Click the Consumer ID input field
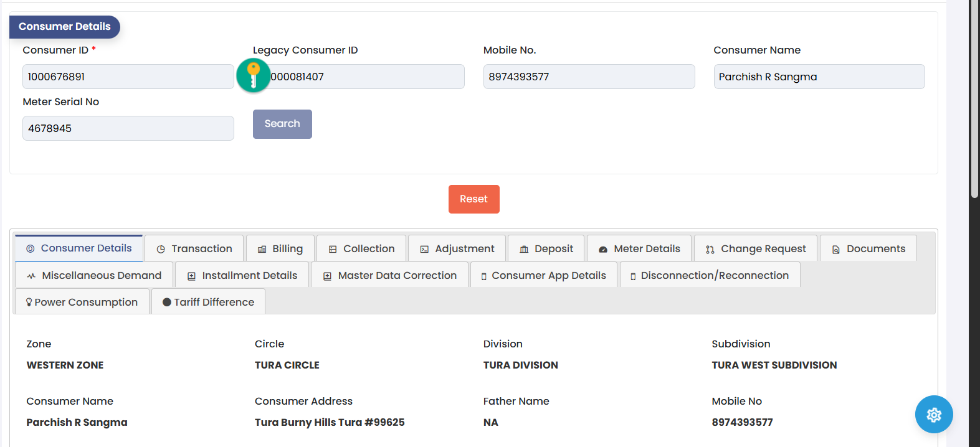This screenshot has height=447, width=980. (128, 77)
